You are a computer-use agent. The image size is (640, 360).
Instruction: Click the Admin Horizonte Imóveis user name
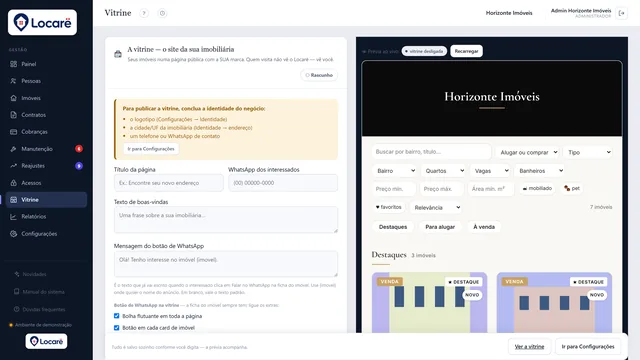581,11
